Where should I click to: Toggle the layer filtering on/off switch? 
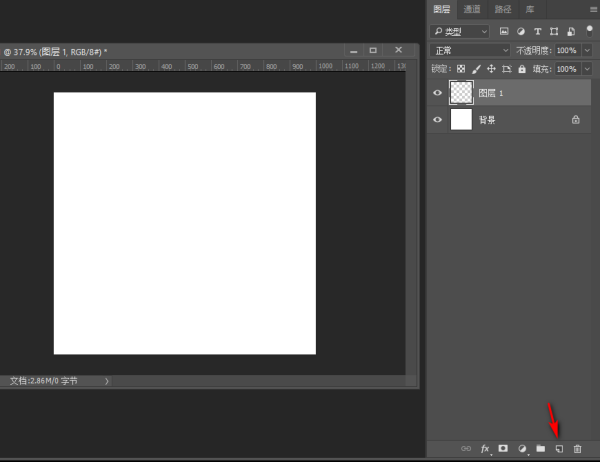point(589,31)
